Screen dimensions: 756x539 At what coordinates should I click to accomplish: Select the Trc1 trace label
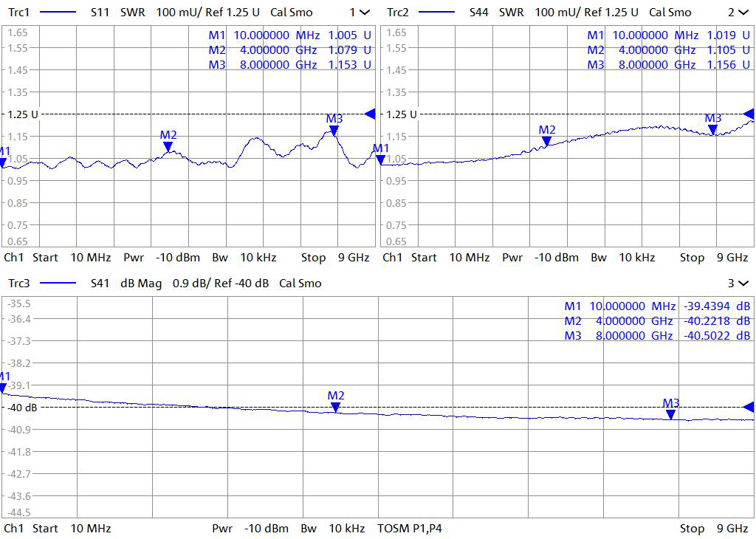pyautogui.click(x=18, y=13)
